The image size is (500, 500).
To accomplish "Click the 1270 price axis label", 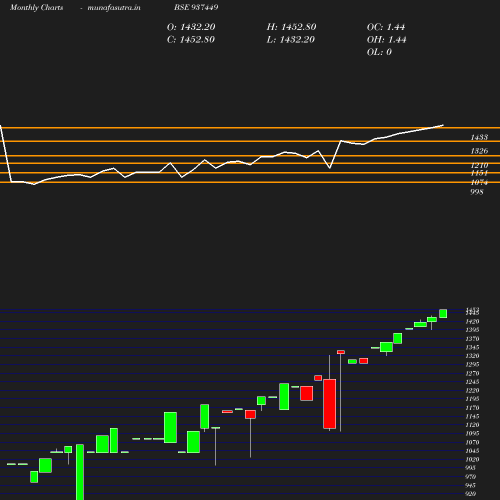I will pos(472,374).
